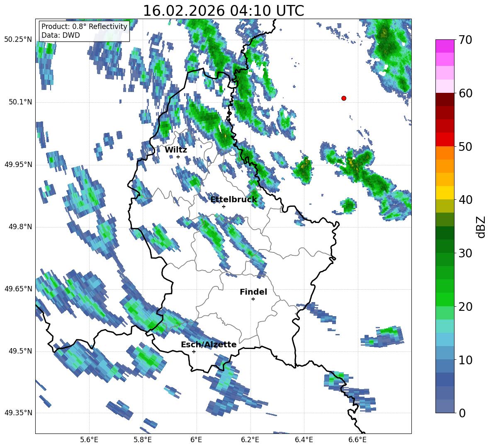Viewport: 491px width, 448px height.
Task: Click the 50 tick on the colorbar
Action: [x=466, y=147]
